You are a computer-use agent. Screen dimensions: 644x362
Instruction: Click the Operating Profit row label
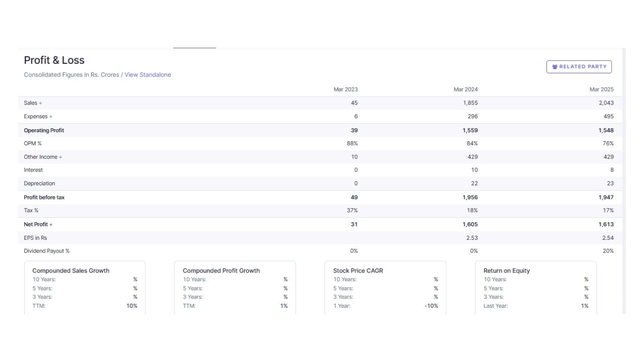click(x=44, y=130)
